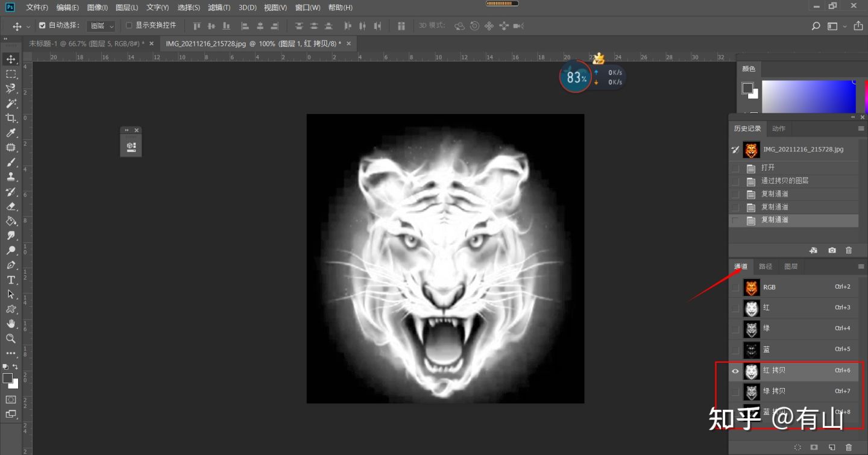Viewport: 868px width, 455px height.
Task: Delete current channel with trash icon
Action: pyautogui.click(x=849, y=447)
